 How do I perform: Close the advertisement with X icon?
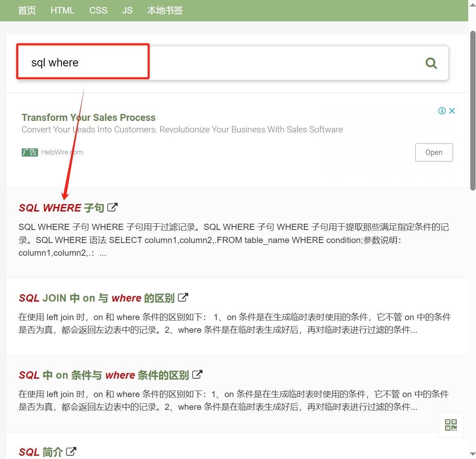452,111
